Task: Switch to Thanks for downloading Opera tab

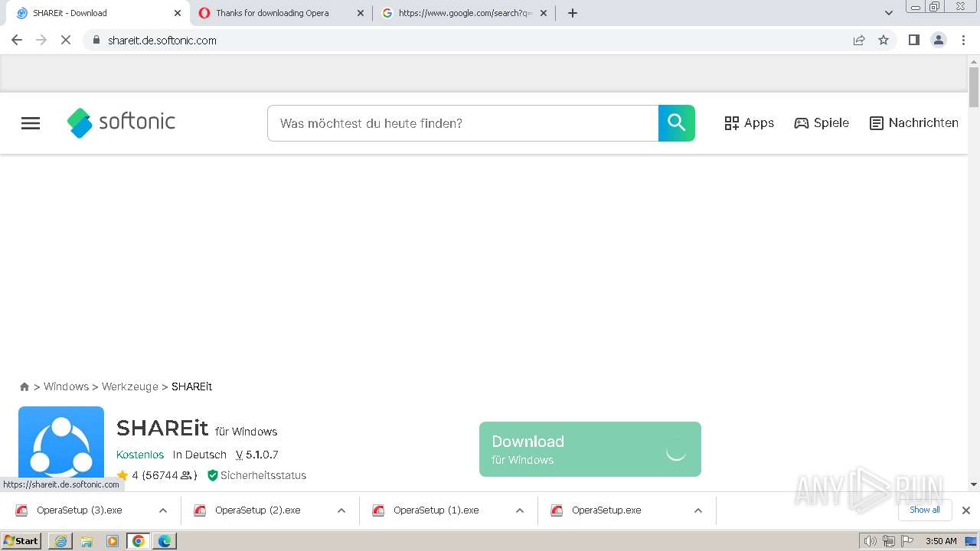Action: click(281, 13)
